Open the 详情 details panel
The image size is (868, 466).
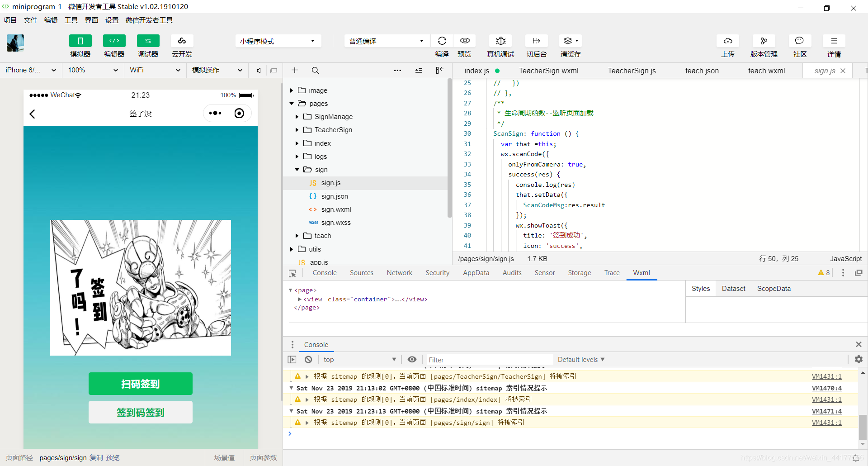pos(834,41)
